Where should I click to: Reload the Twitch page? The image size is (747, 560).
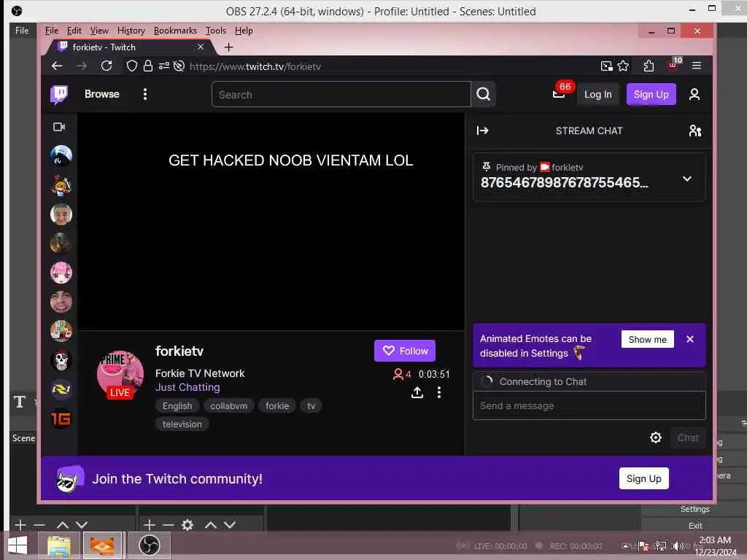pyautogui.click(x=107, y=66)
